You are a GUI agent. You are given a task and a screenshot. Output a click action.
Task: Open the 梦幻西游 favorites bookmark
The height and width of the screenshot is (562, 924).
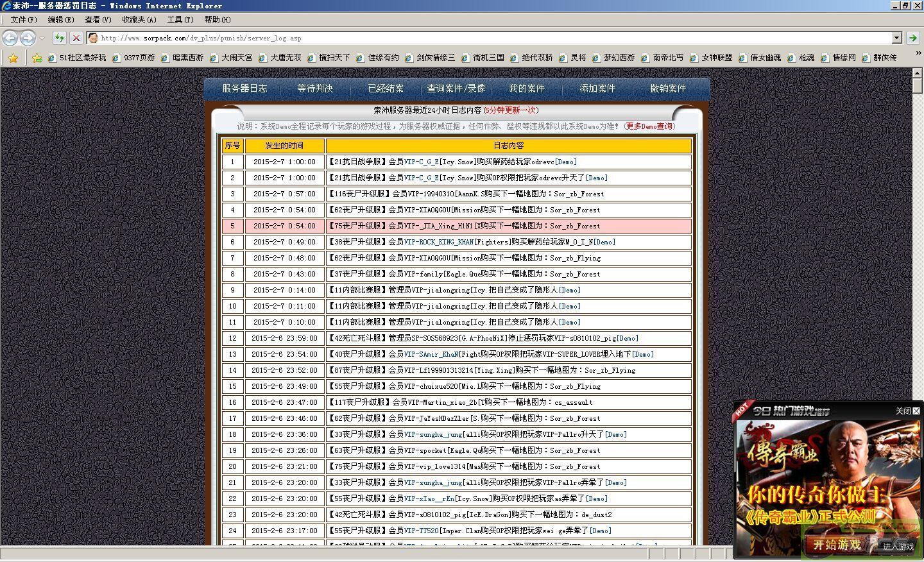coord(619,58)
